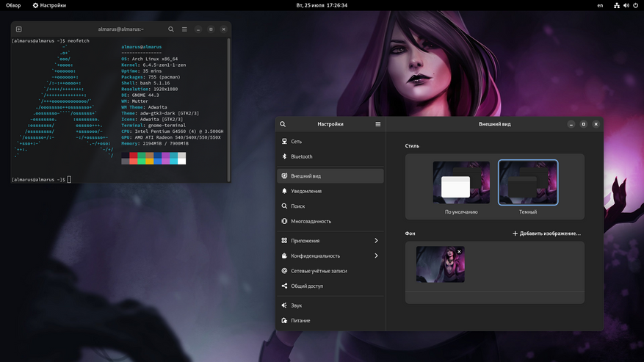Screen dimensions: 644x362
Task: Click the Memory usage line in neofetch
Action: point(155,143)
